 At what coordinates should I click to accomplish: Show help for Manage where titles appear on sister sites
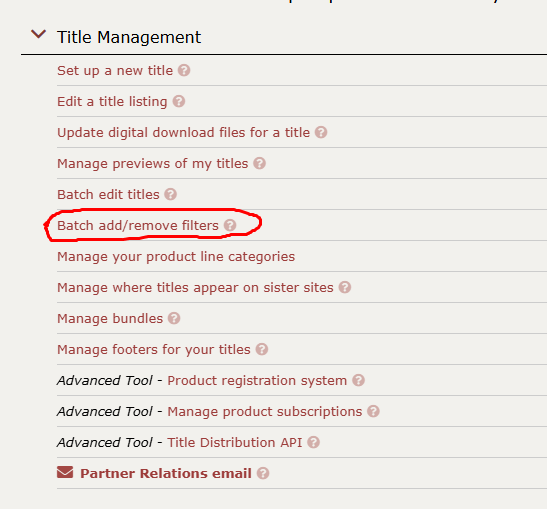[x=345, y=287]
